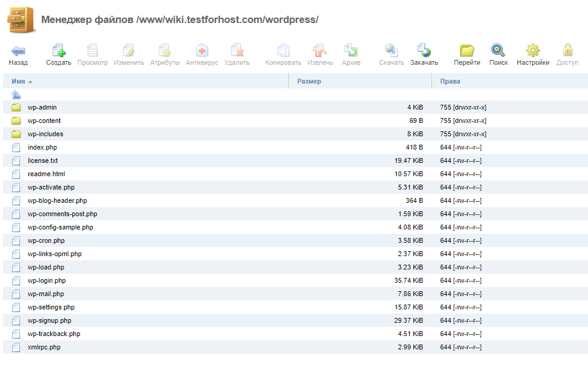Select the readme.html file row
The image size is (588, 373).
coord(46,174)
